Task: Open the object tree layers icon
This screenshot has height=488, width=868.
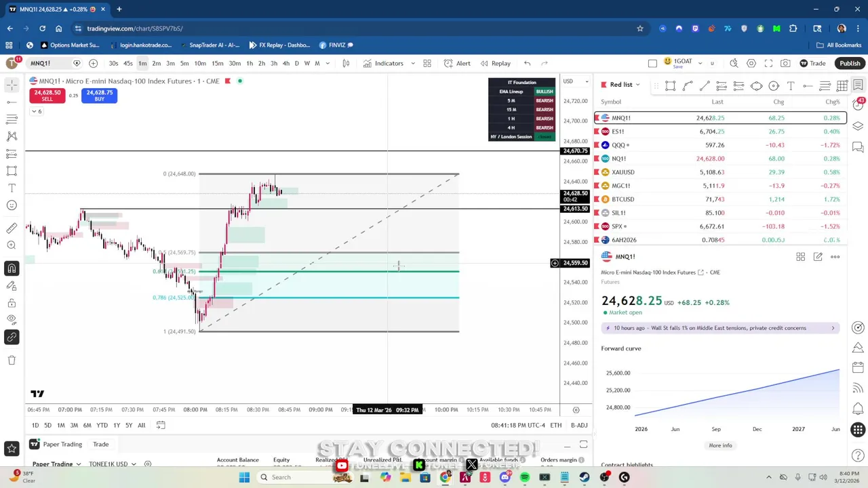Action: point(858,126)
